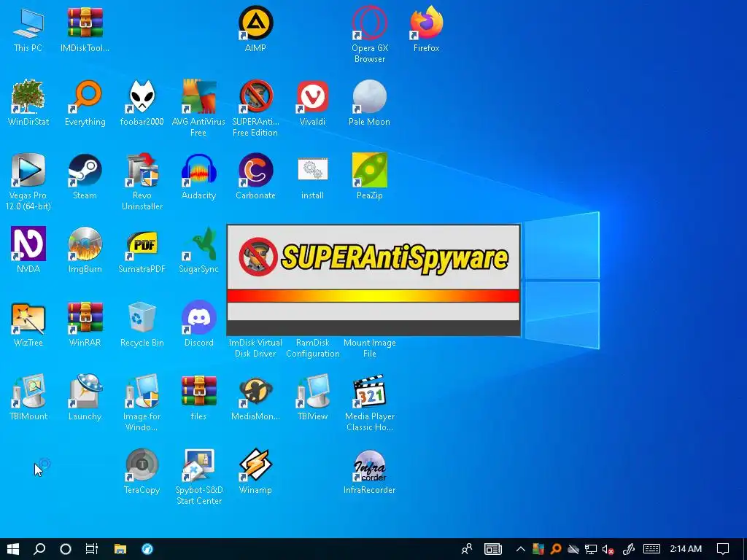Select the install file icon

(312, 176)
